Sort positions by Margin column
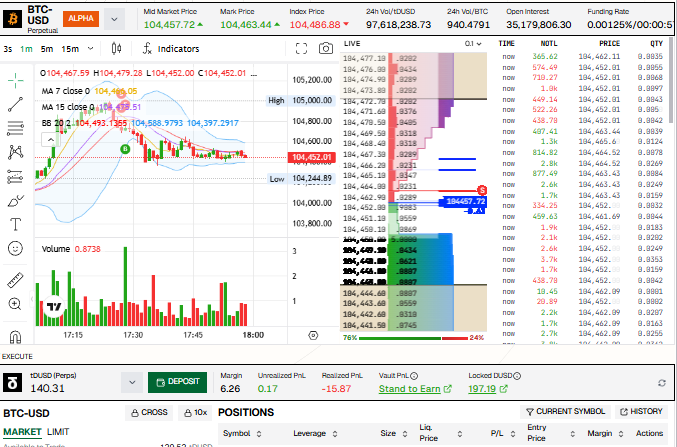Image resolution: width=677 pixels, height=447 pixels. click(x=605, y=433)
